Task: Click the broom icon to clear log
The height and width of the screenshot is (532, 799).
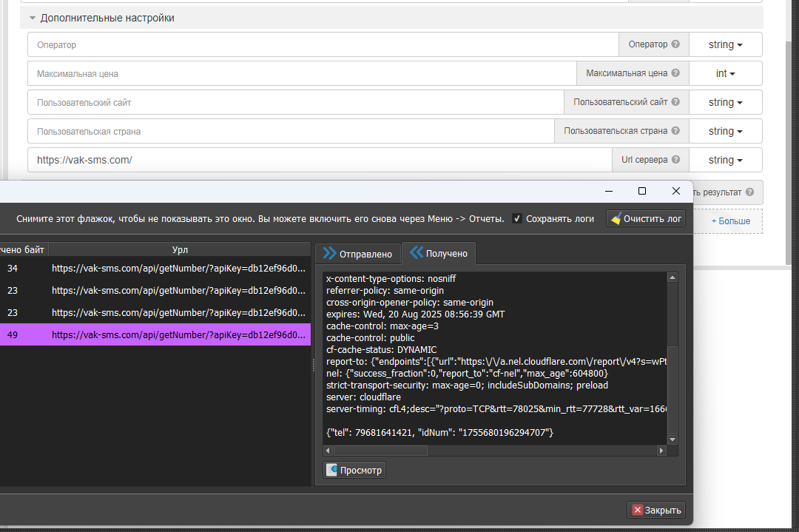Action: coord(616,219)
